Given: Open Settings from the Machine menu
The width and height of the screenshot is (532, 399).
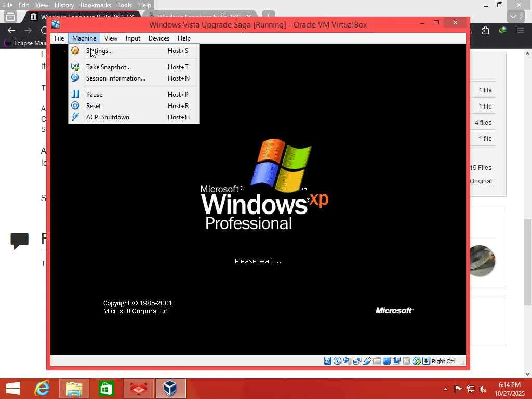Looking at the screenshot, I should [134, 51].
